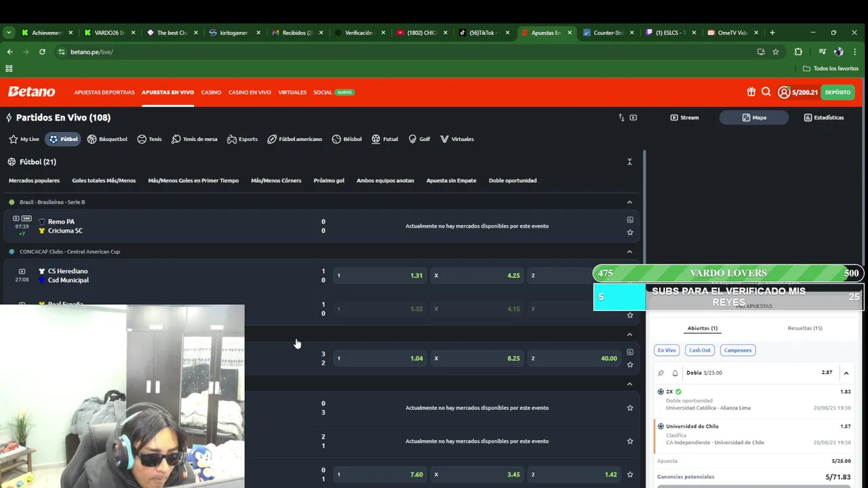
Task: Select Ambos equipos anotan market
Action: click(385, 180)
